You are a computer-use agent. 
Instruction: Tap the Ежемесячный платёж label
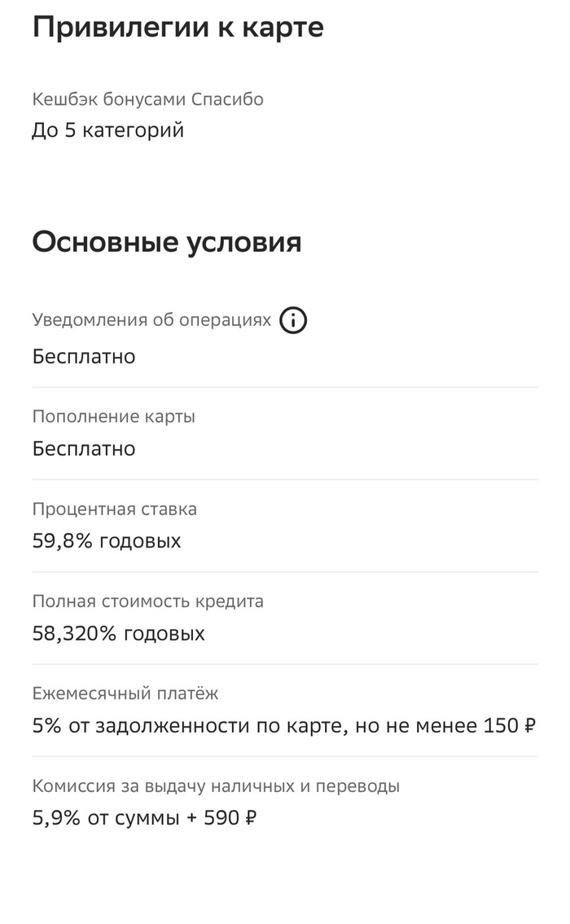tap(125, 693)
